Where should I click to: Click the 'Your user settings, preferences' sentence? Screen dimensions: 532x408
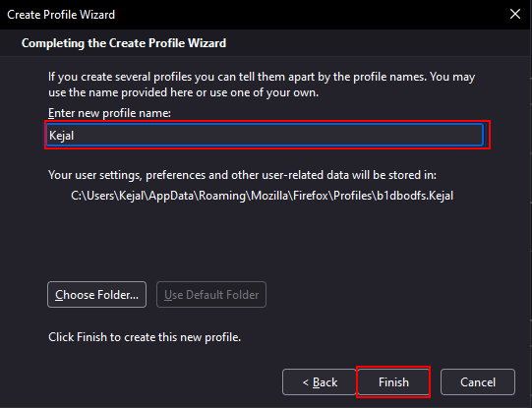click(x=242, y=175)
